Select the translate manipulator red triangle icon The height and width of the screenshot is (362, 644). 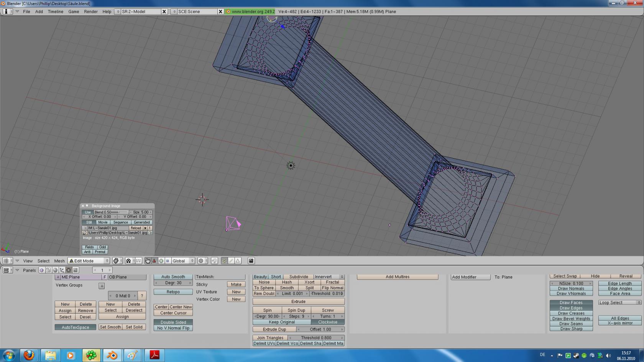[x=154, y=261]
